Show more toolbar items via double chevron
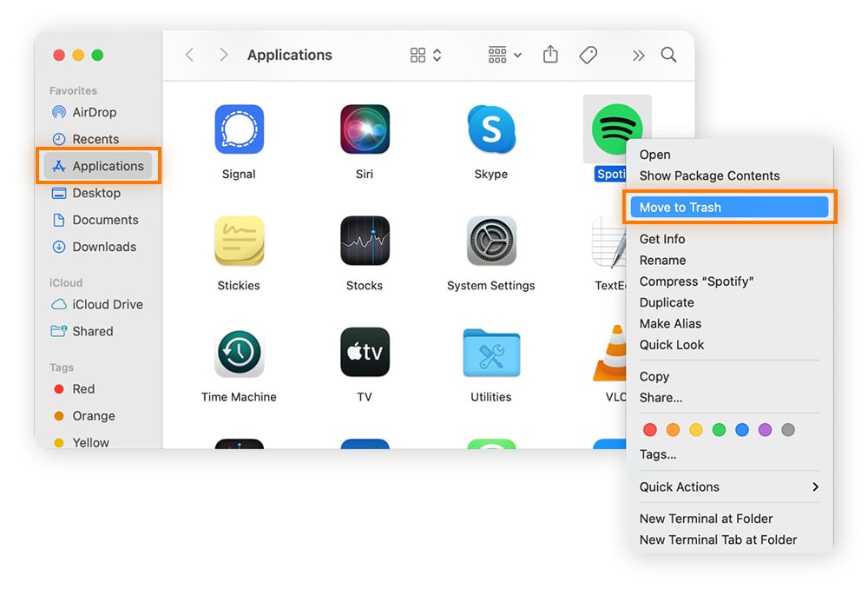Image resolution: width=868 pixels, height=589 pixels. tap(638, 56)
